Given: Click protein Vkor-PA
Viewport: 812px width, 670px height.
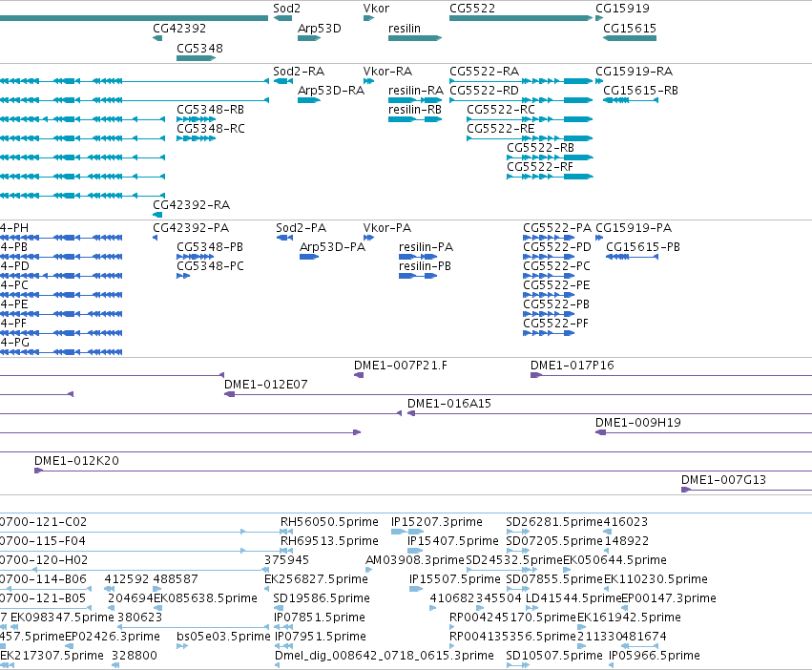Looking at the screenshot, I should 387,228.
